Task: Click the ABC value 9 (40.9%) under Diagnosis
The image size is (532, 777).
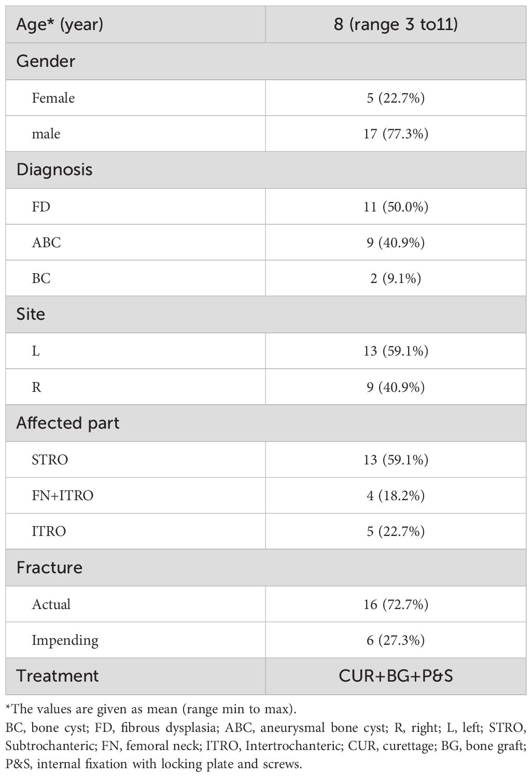Action: (x=396, y=243)
